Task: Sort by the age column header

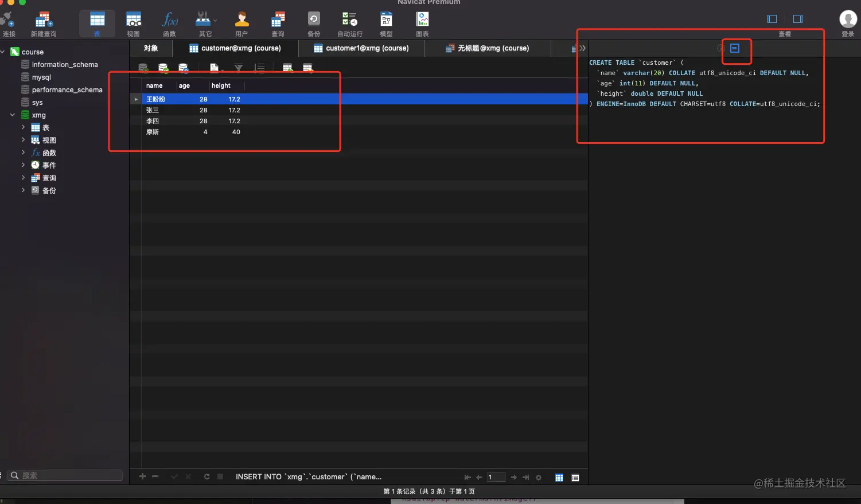Action: pos(192,85)
